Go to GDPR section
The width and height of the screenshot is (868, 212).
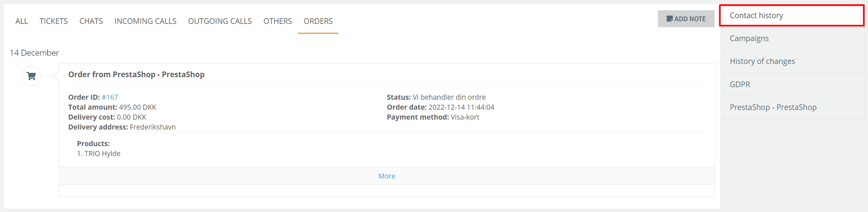click(793, 84)
